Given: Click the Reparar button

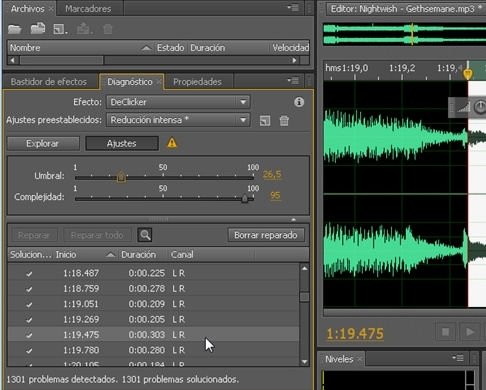Looking at the screenshot, I should (34, 235).
